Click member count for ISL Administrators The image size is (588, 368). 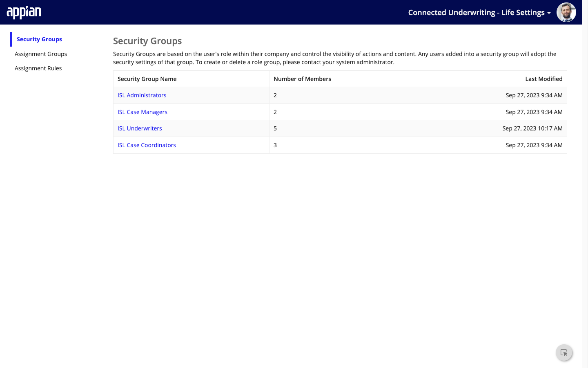(x=275, y=95)
